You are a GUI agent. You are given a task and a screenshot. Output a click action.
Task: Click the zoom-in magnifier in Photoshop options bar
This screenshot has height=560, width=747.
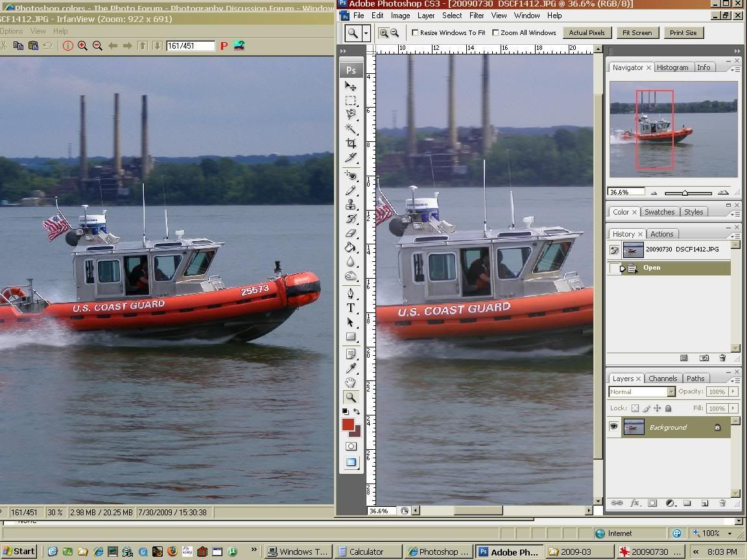coord(383,33)
